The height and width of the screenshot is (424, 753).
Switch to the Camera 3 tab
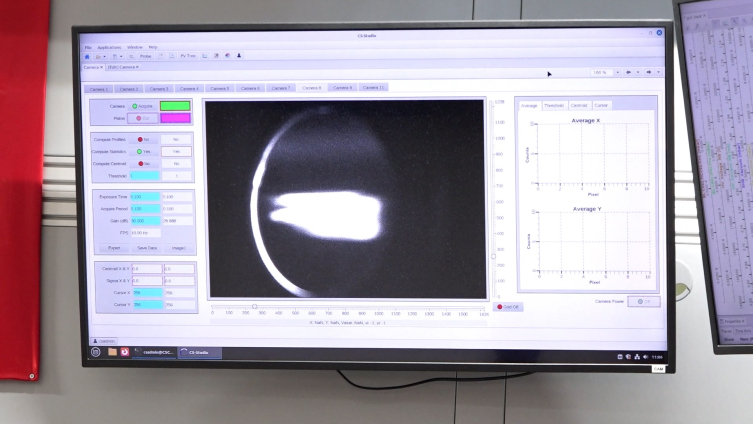pyautogui.click(x=159, y=89)
